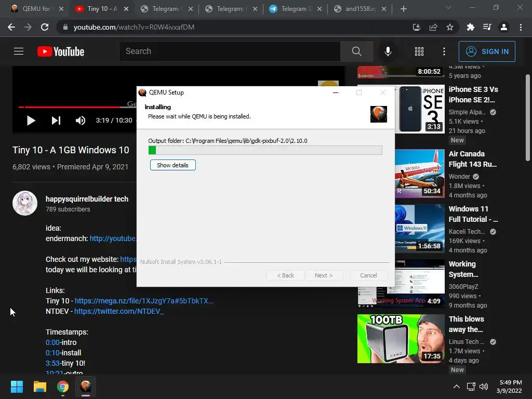Viewport: 532px width, 399px height.
Task: Open the Working System video title
Action: pos(463,269)
